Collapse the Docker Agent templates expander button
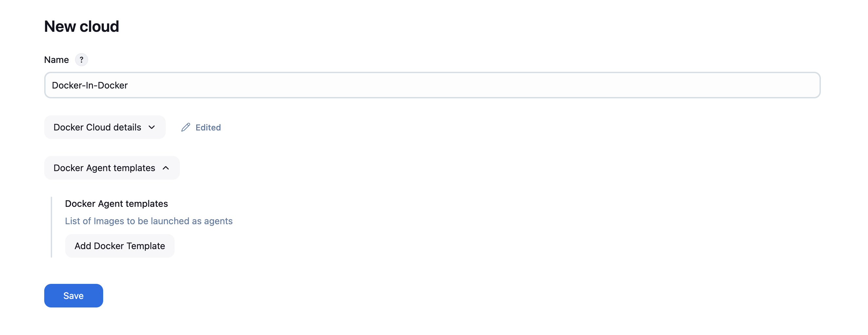Viewport: 868px width, 335px height. point(112,168)
